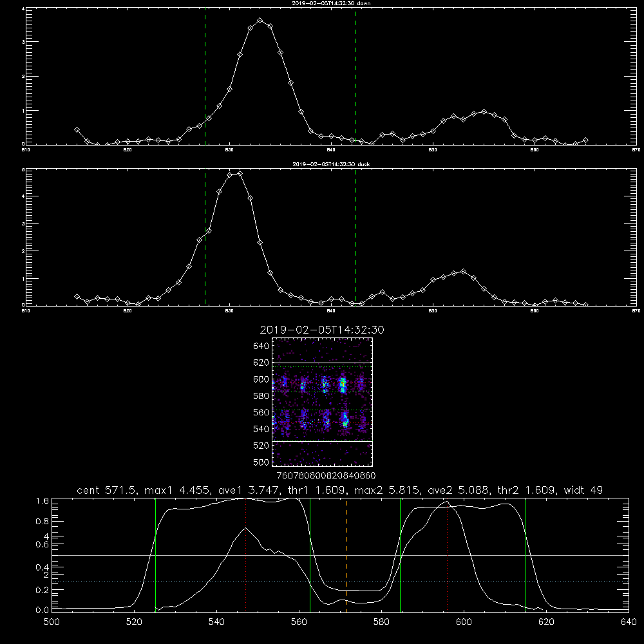This screenshot has width=644, height=644.
Task: Click the bottom plot y-axis label 0.4
Action: coord(43,567)
